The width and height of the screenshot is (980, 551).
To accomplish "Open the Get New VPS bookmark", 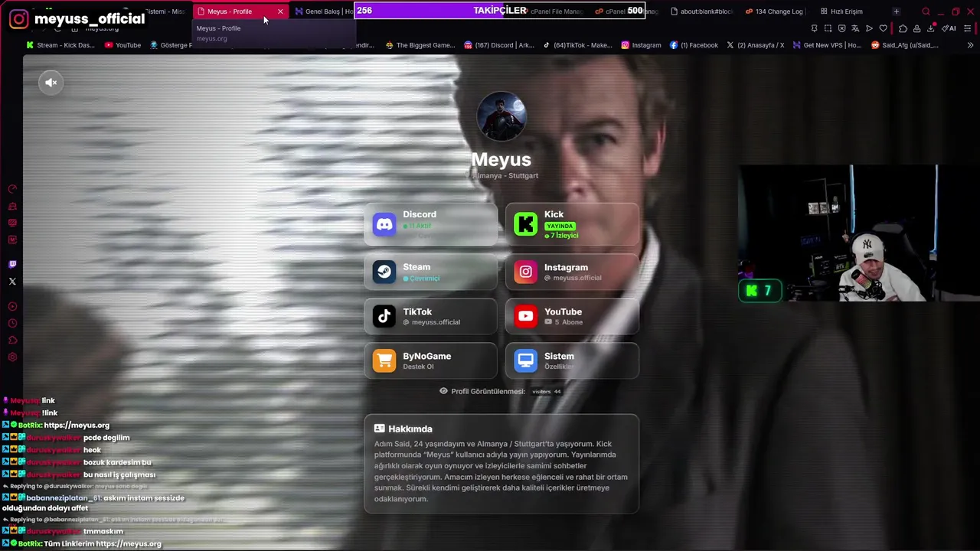I will point(827,45).
